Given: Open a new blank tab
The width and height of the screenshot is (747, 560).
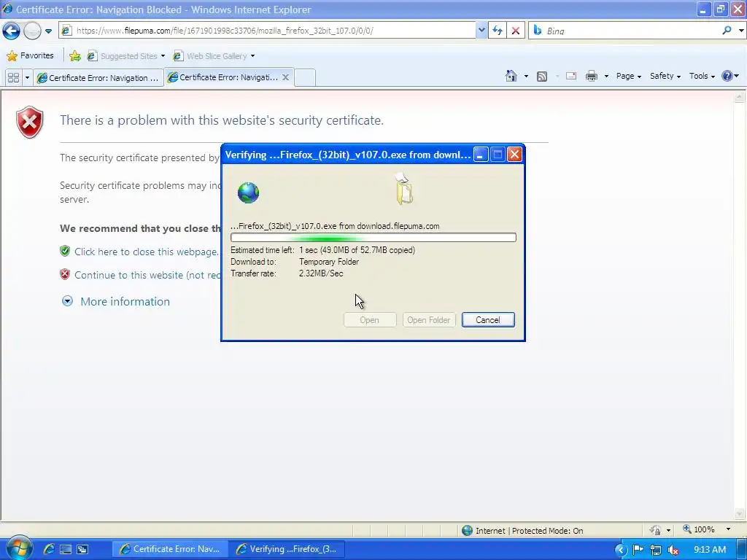Looking at the screenshot, I should [305, 77].
